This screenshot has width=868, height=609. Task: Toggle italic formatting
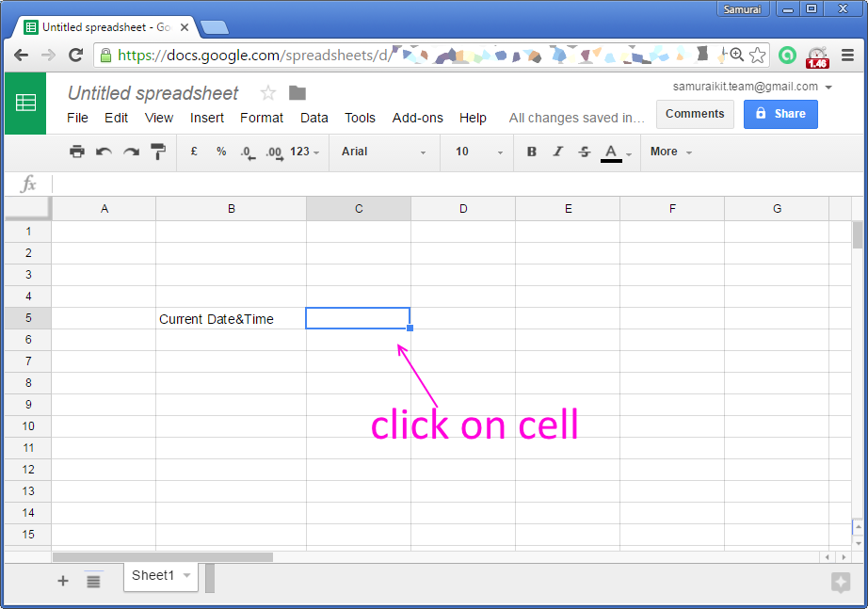(x=558, y=152)
